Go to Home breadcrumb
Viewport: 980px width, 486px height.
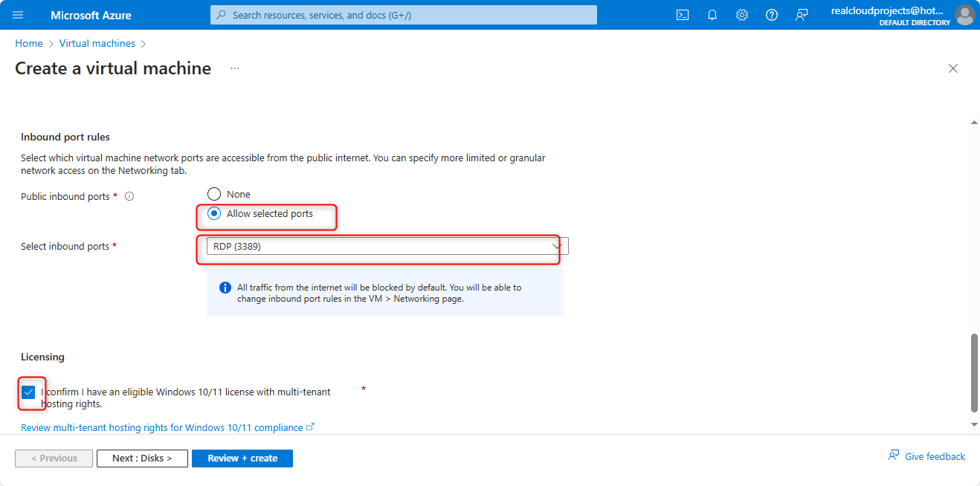pyautogui.click(x=29, y=44)
